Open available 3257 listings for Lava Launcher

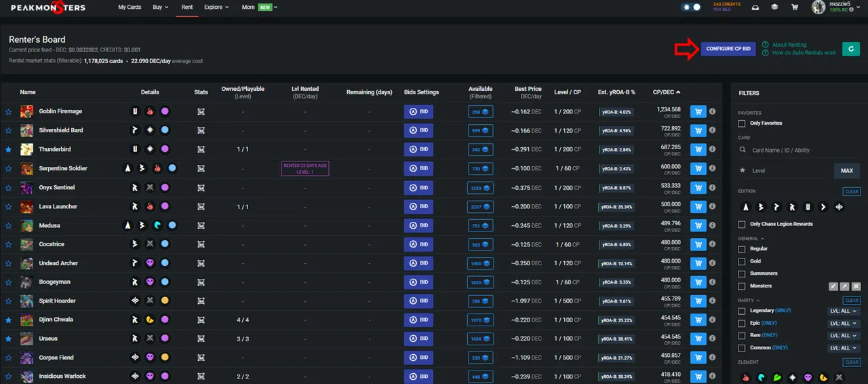click(480, 206)
